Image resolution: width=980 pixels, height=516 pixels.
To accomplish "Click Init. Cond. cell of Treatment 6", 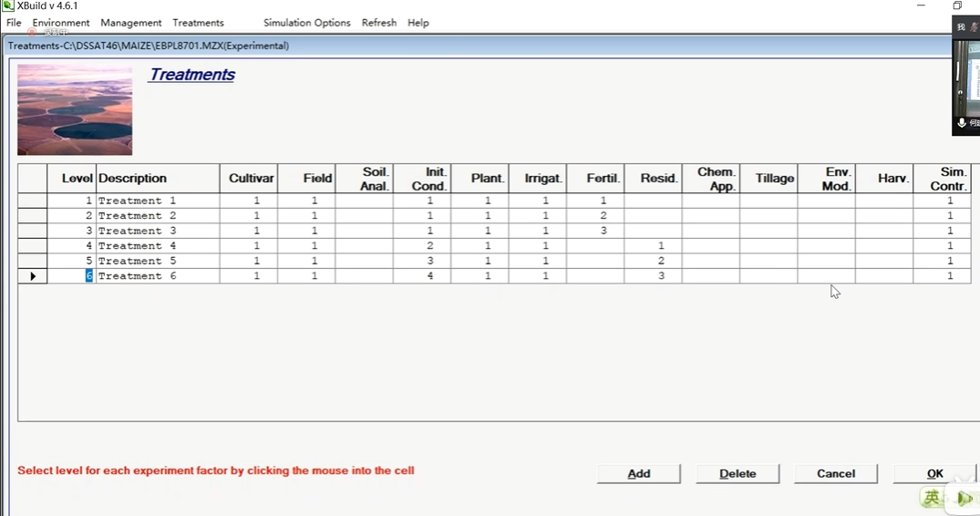I will [422, 275].
